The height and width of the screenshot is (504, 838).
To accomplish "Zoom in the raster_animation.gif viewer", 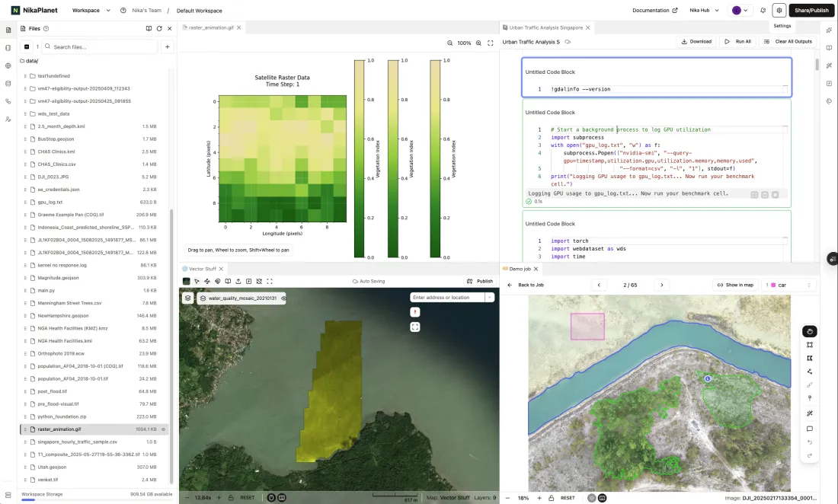I will tap(478, 43).
